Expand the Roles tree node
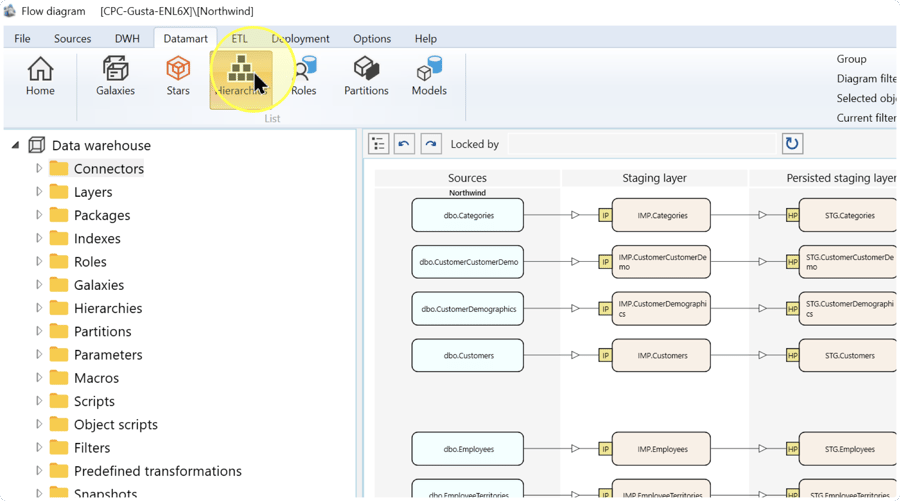 coord(38,261)
